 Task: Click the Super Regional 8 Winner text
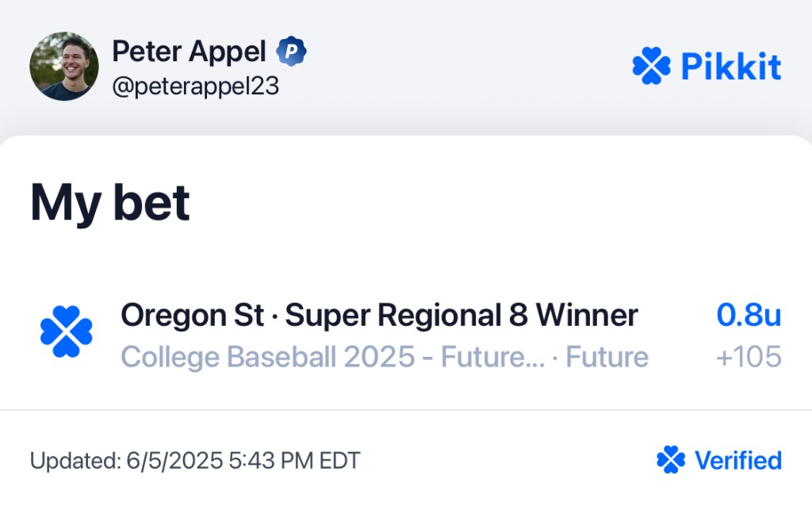(x=462, y=315)
